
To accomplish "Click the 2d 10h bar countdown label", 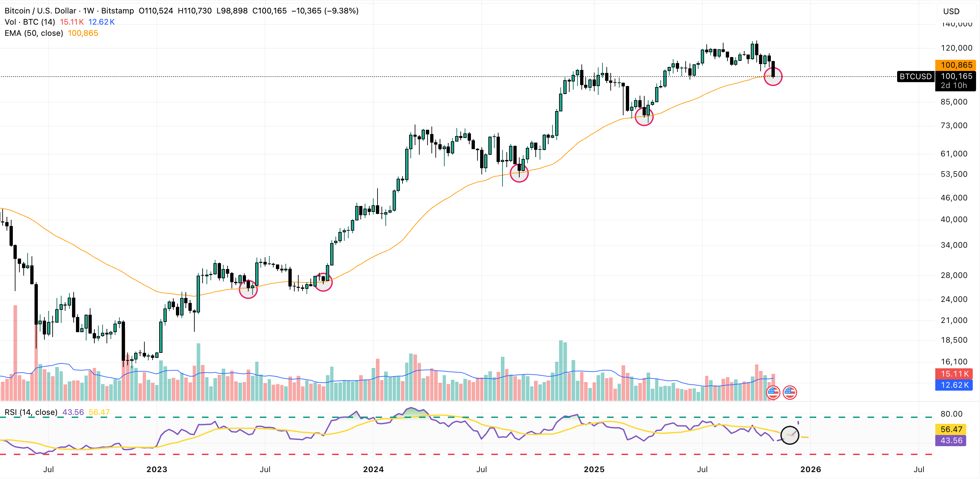I will (954, 86).
